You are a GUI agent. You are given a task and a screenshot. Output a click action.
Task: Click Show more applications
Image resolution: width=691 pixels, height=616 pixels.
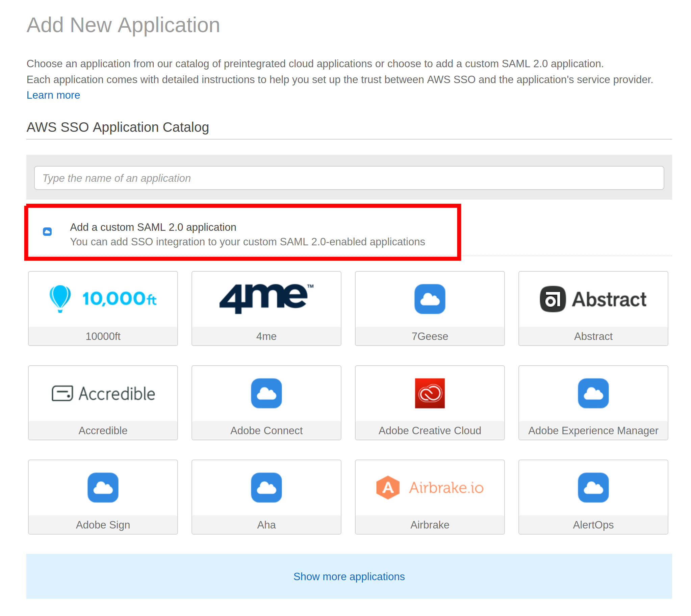pos(349,576)
